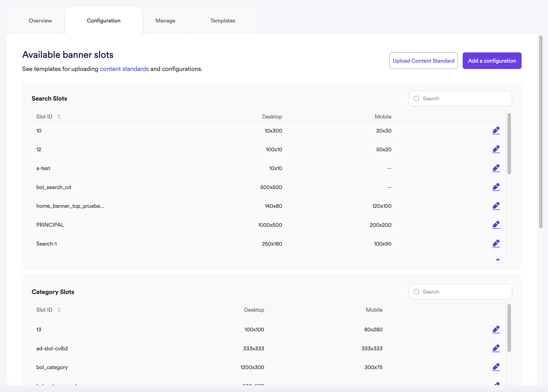The height and width of the screenshot is (392, 548).
Task: Edit the ad-slot-cvlb2 category slot
Action: coord(496,348)
